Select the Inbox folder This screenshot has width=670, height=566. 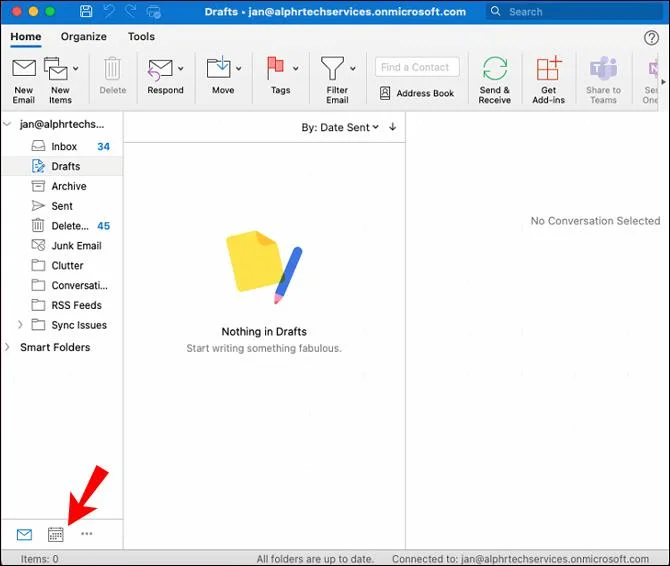tap(64, 147)
